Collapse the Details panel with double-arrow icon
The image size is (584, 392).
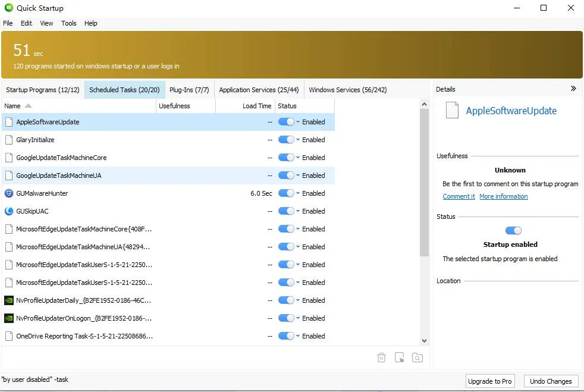click(573, 89)
